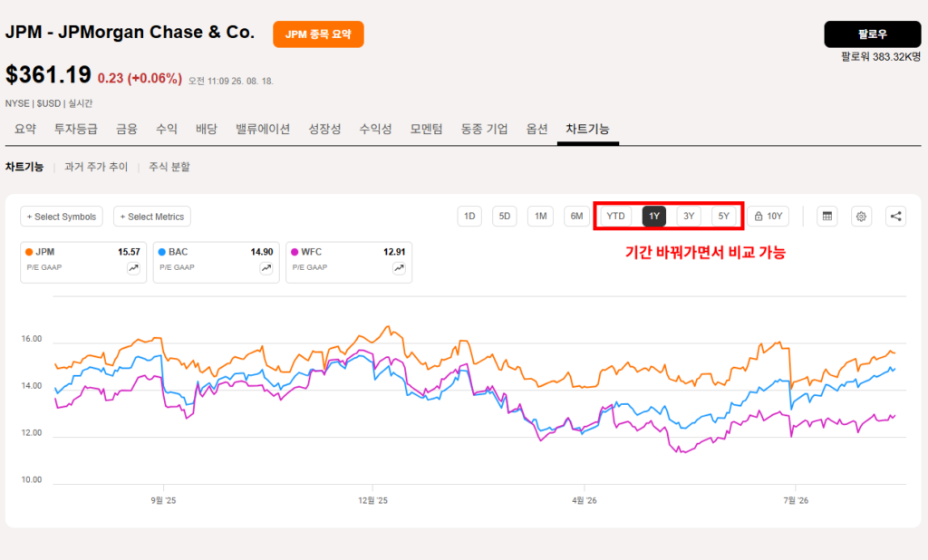Click the BAC value 14.90
This screenshot has height=560, width=928.
[262, 252]
